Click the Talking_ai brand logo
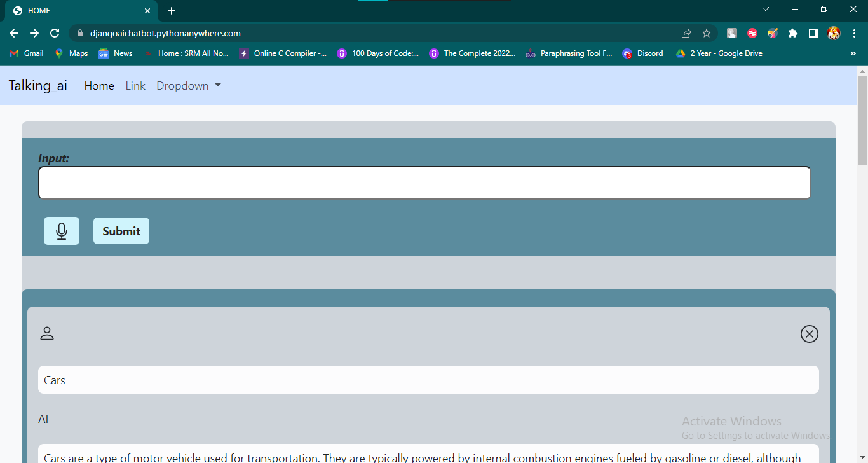868x463 pixels. tap(38, 86)
